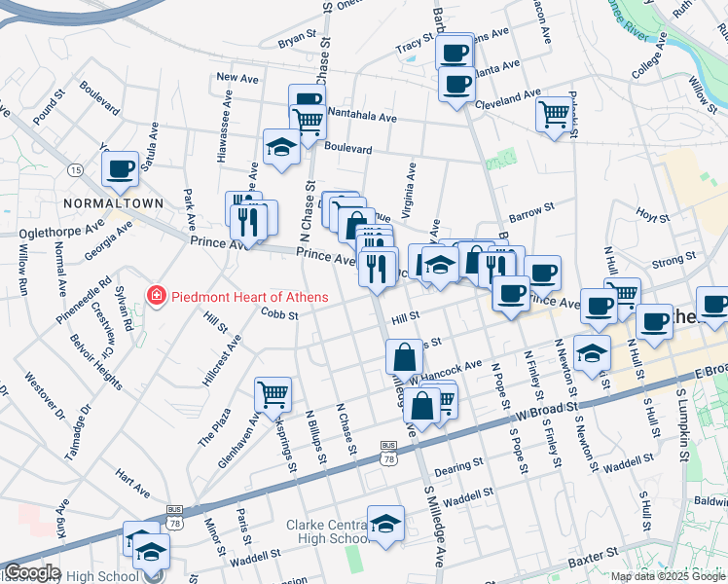The height and width of the screenshot is (584, 728).
Task: Select the shopping cart marker near Cleveland Ave
Action: [553, 114]
